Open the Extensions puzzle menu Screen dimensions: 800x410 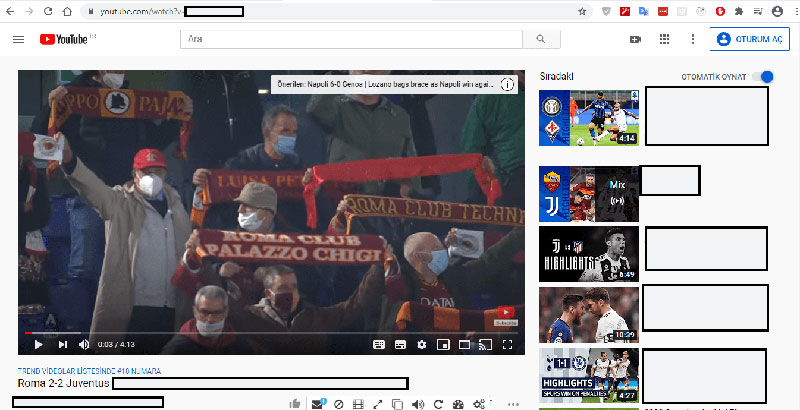(739, 11)
